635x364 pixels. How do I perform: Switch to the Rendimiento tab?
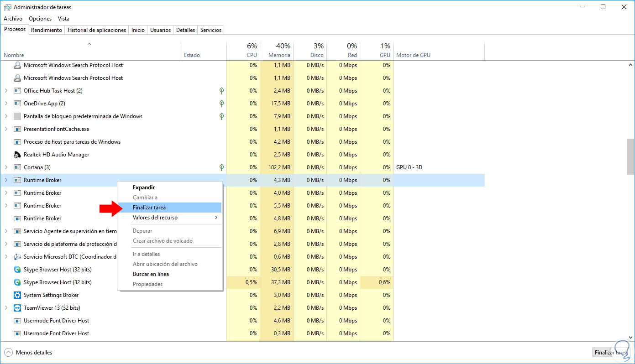tap(47, 30)
